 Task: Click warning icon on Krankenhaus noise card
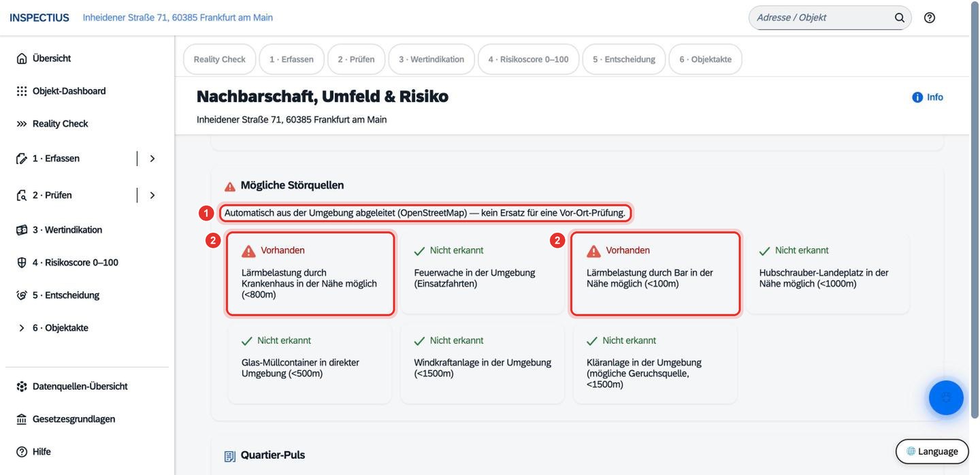pos(249,251)
